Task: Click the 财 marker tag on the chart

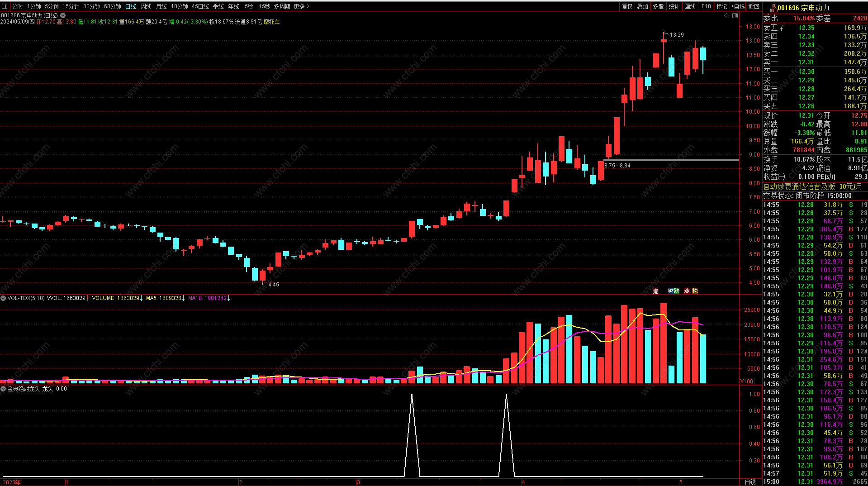Action: 671,291
